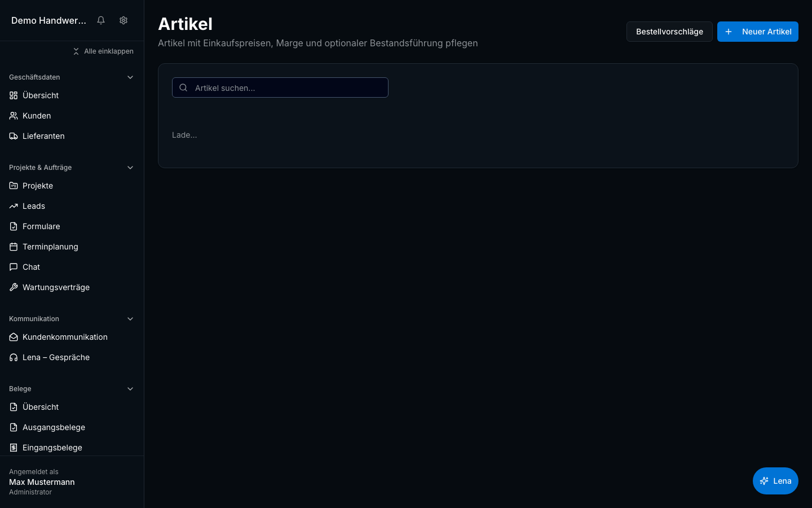Click the Projekte folder icon
This screenshot has width=812, height=508.
(14, 186)
